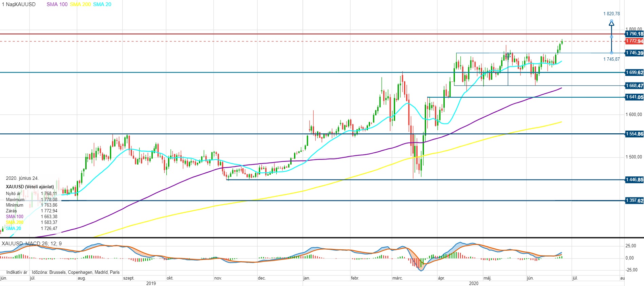
Task: Click the 1 600,00 price axis value
Action: tap(634, 114)
